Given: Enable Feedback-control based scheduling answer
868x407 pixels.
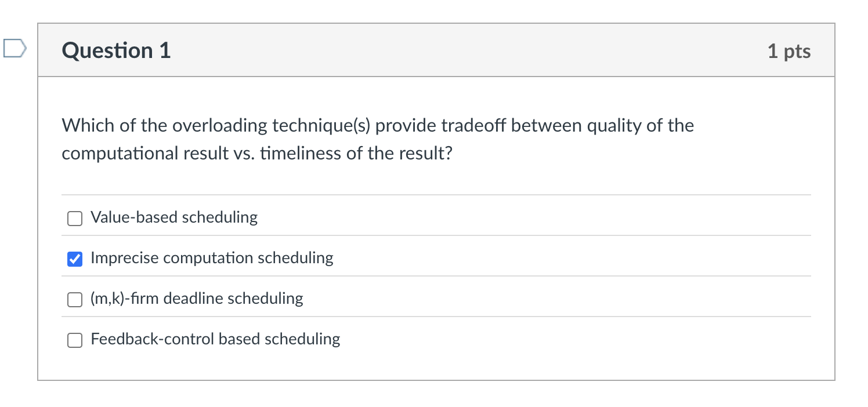Looking at the screenshot, I should click(74, 340).
